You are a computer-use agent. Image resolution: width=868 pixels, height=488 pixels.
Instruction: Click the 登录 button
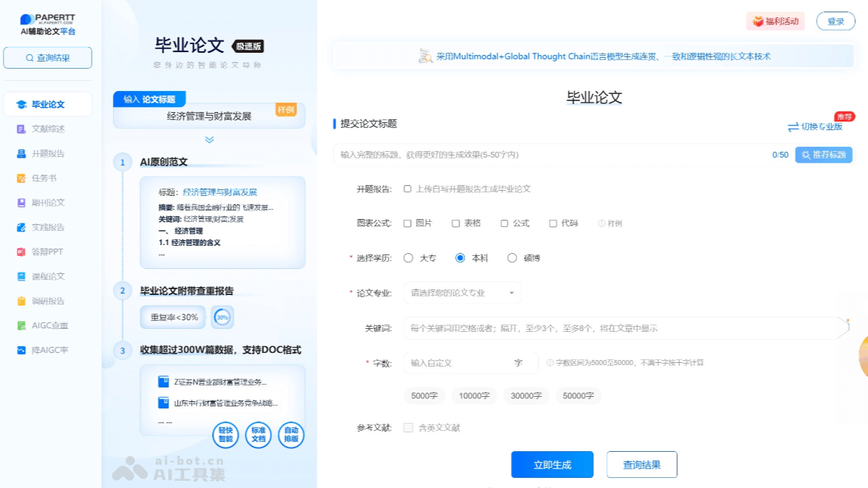click(x=835, y=22)
